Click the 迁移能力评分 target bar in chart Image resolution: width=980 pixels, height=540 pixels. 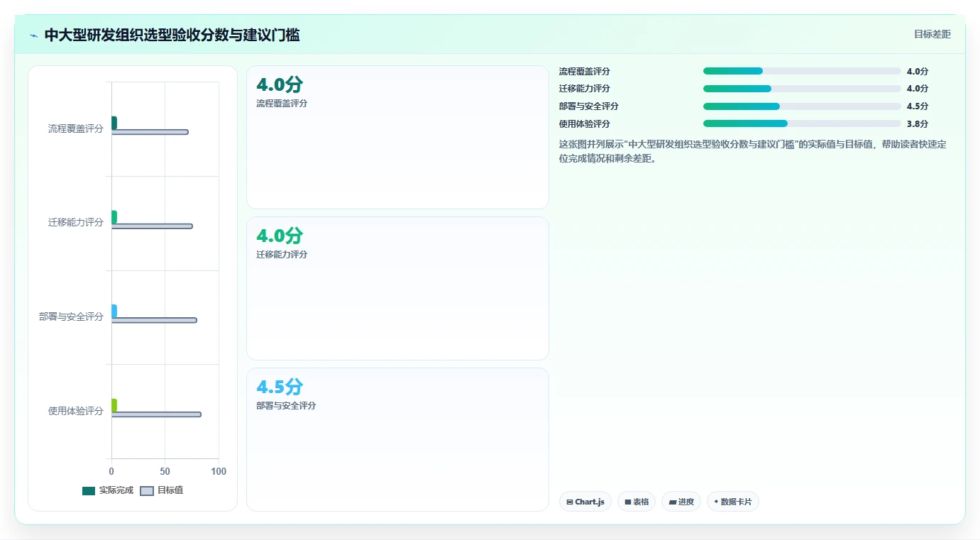152,226
